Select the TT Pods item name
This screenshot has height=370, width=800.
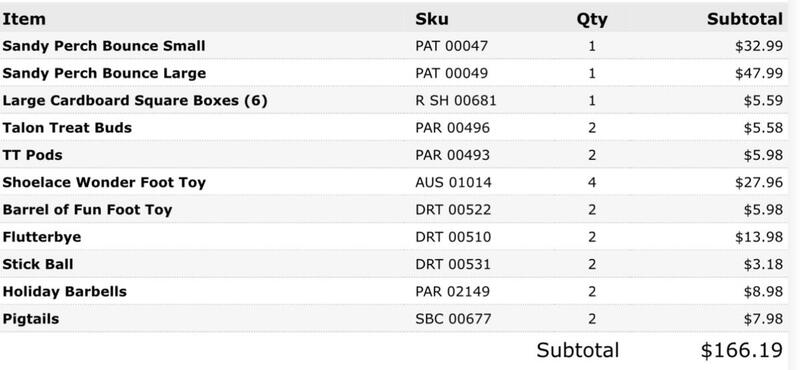click(x=32, y=155)
